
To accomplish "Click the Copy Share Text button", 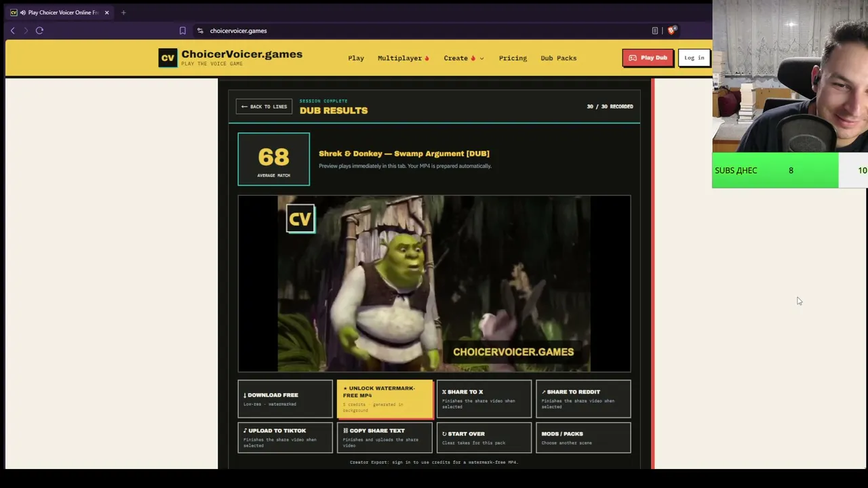I will [x=384, y=437].
